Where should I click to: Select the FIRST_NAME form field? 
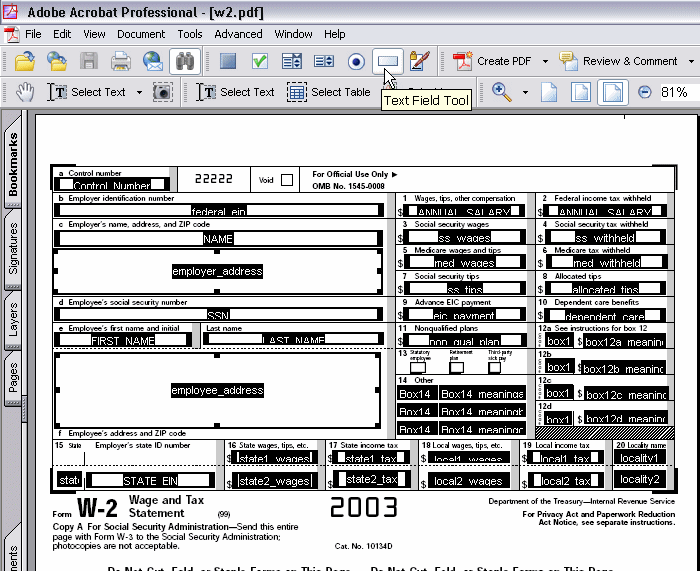pyautogui.click(x=123, y=340)
